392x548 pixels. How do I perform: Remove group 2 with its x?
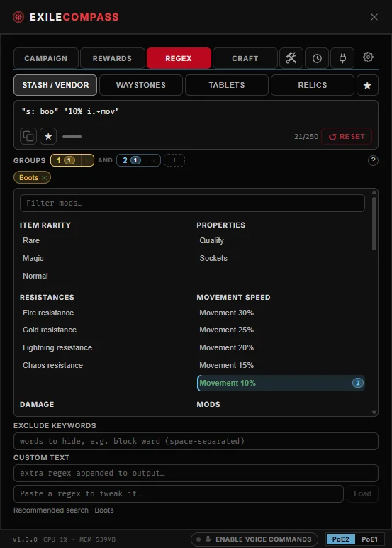154,160
